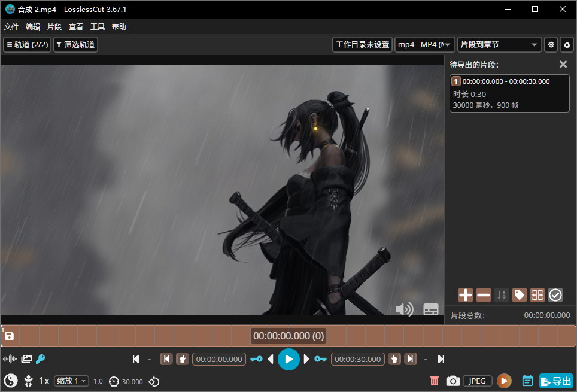The width and height of the screenshot is (577, 392).
Task: Click the cut start time field 00:00:00.000
Action: (219, 359)
